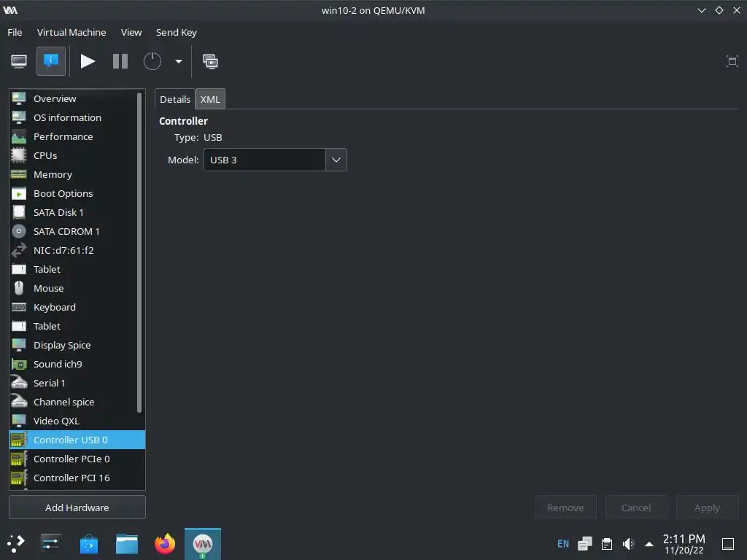Click the Apply button
Viewport: 747px width, 560px height.
(x=707, y=507)
